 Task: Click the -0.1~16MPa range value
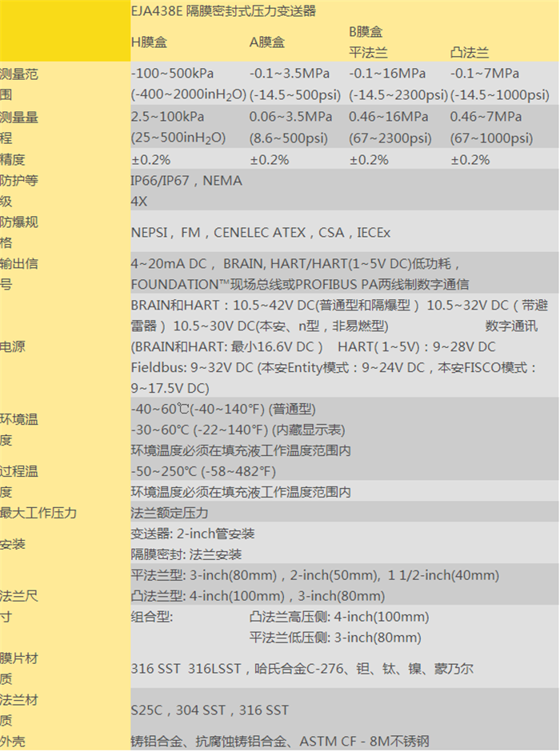[x=387, y=74]
